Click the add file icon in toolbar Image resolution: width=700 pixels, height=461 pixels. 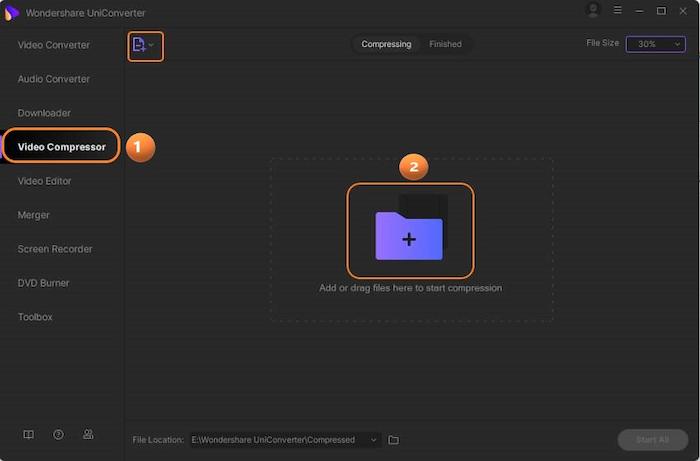139,45
